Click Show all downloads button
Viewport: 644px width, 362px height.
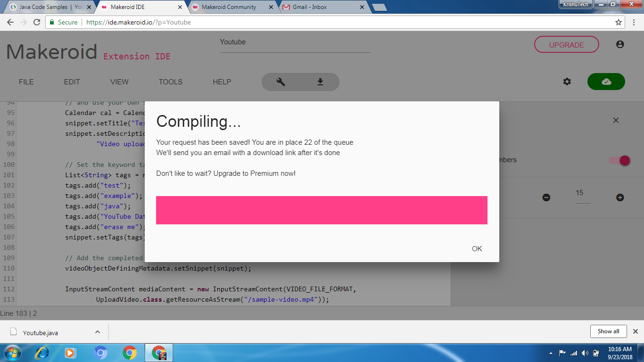pos(608,331)
